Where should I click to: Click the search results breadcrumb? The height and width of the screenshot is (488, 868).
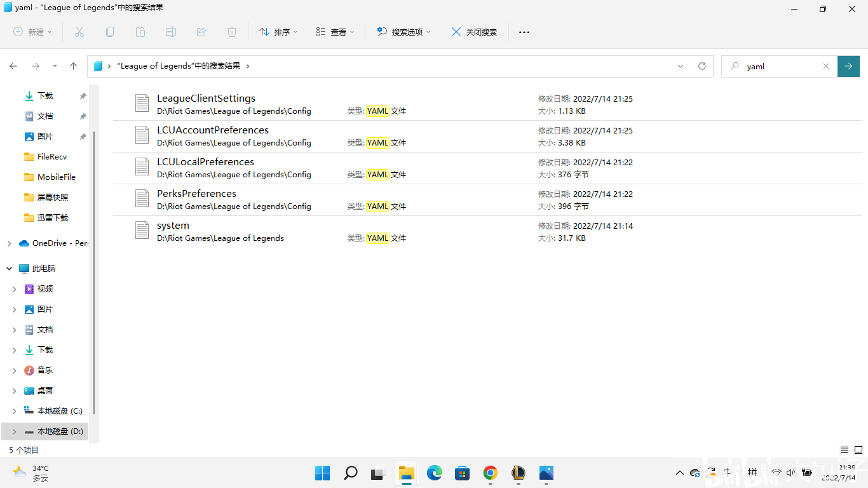click(x=179, y=66)
